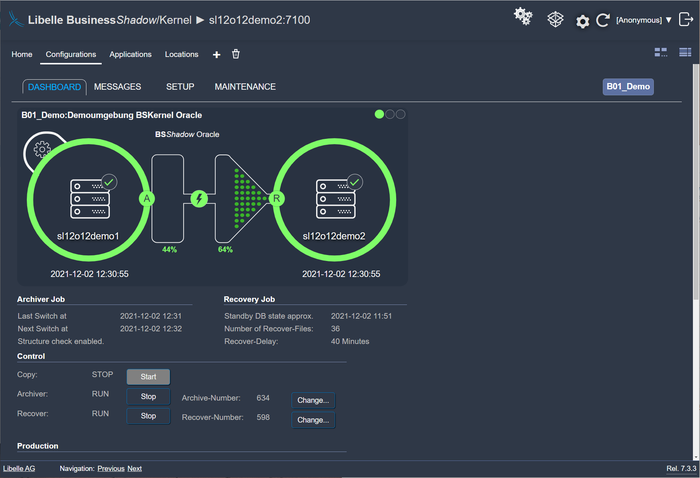Open the Libelle AG link
The height and width of the screenshot is (478, 700).
click(19, 468)
